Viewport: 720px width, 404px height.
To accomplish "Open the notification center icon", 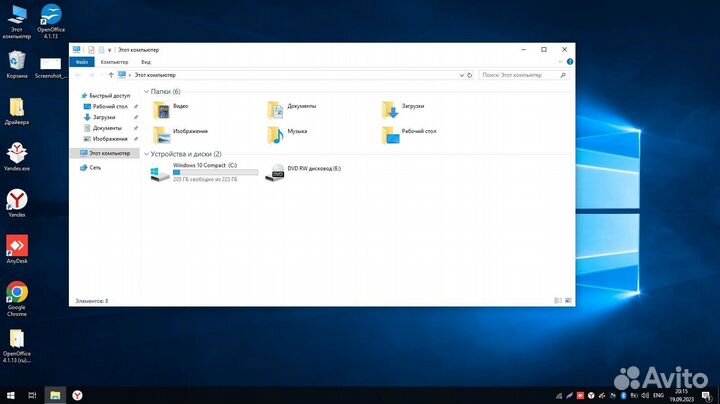I will (706, 395).
